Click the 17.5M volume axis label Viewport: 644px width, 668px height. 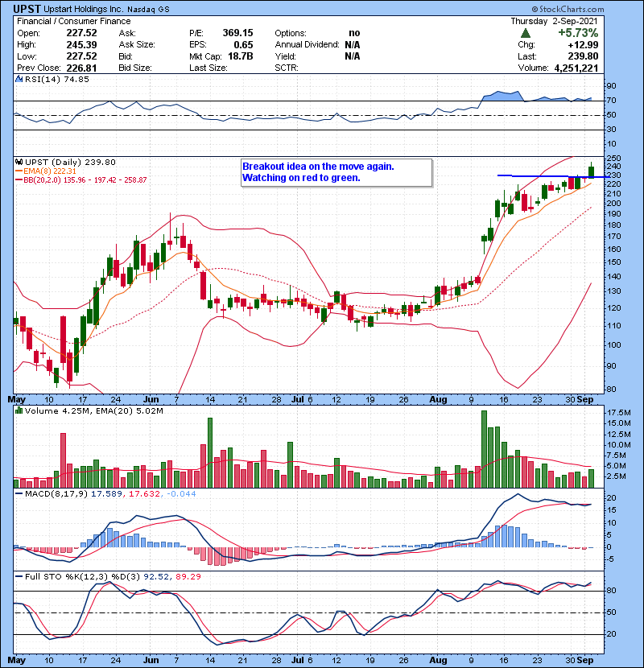pos(619,412)
